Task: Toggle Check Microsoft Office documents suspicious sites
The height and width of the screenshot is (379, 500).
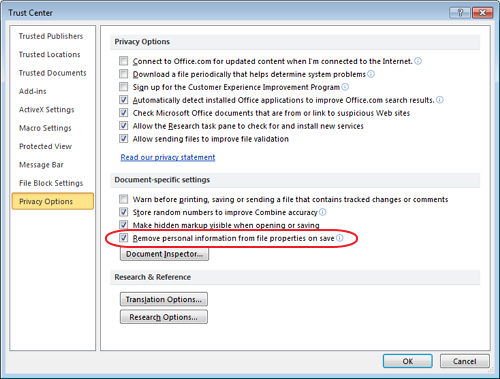Action: [x=124, y=113]
